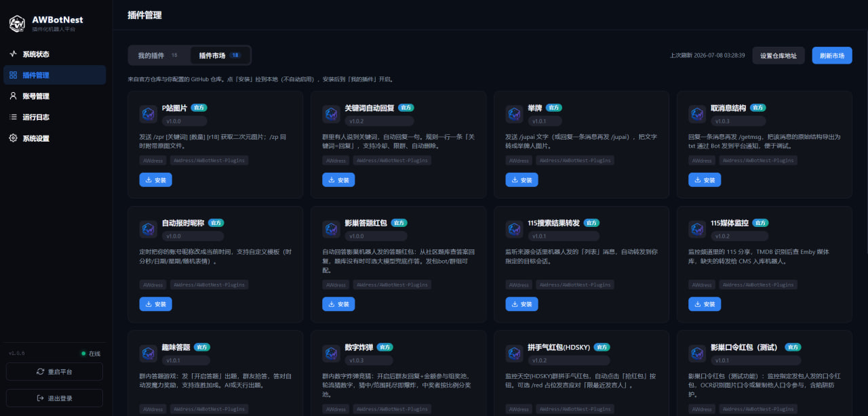Click the 重启平台 button

54,372
